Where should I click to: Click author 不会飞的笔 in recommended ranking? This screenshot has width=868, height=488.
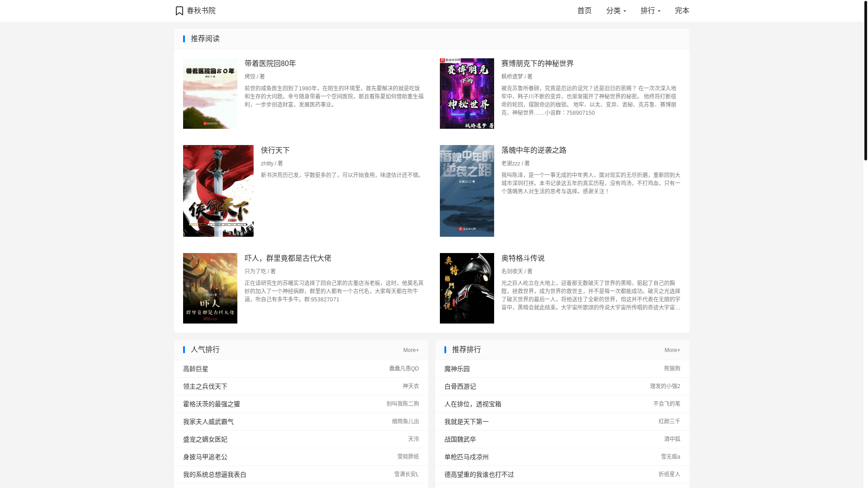(x=667, y=404)
